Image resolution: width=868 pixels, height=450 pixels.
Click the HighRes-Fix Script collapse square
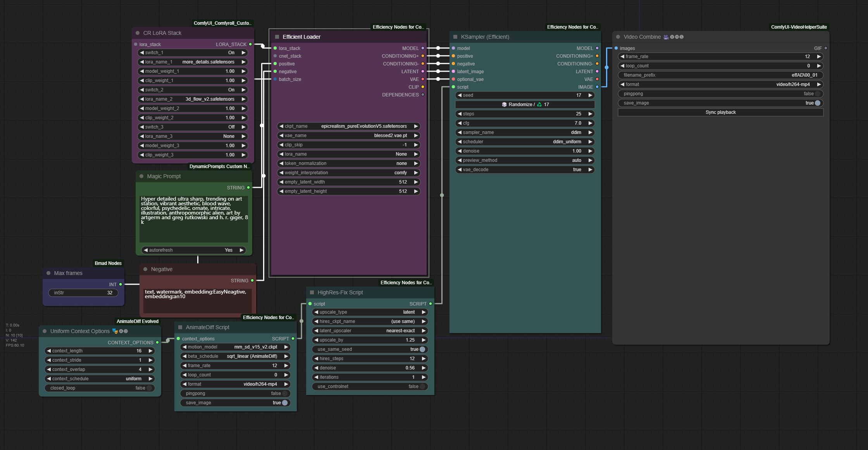[x=312, y=292]
